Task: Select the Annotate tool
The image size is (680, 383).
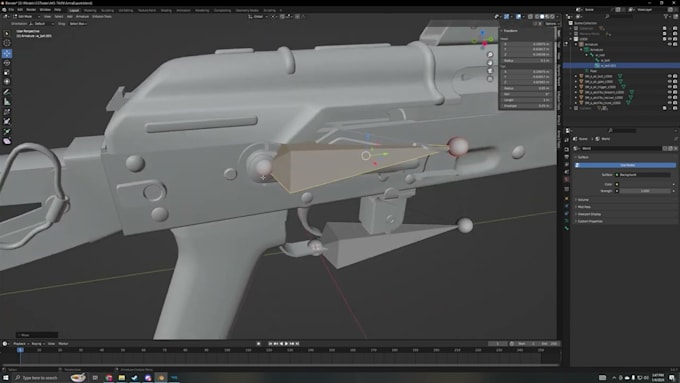Action: pyautogui.click(x=7, y=92)
